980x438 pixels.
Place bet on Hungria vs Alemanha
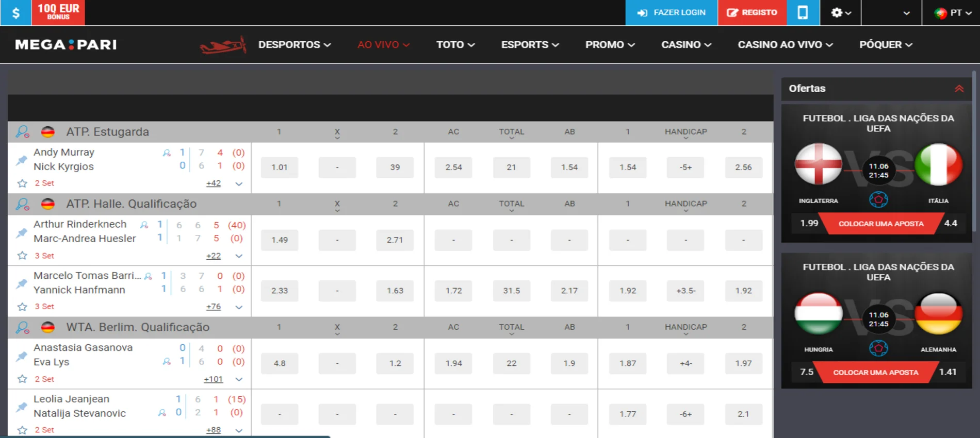(876, 373)
